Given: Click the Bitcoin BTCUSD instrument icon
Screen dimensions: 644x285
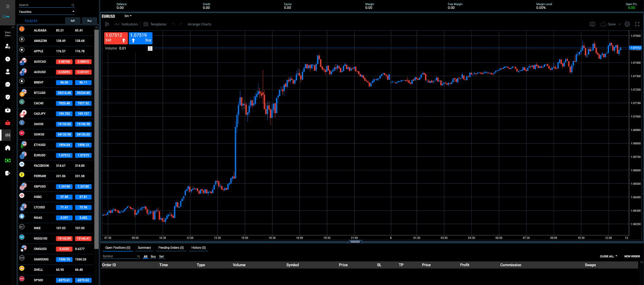Looking at the screenshot, I should (23, 93).
